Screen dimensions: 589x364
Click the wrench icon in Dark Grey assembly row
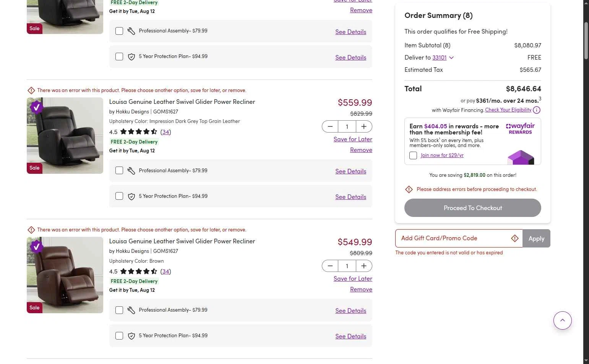pos(131,171)
